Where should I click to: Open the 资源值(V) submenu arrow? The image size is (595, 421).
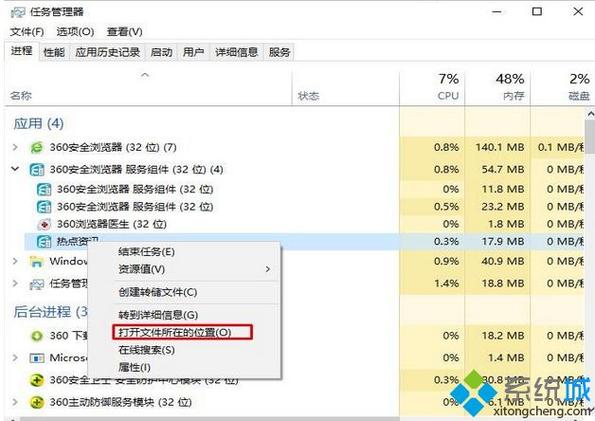coord(268,269)
